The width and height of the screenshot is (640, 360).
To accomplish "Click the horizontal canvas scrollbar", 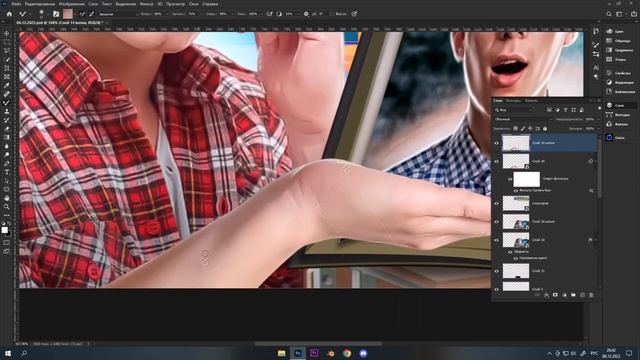I will pyautogui.click(x=318, y=344).
